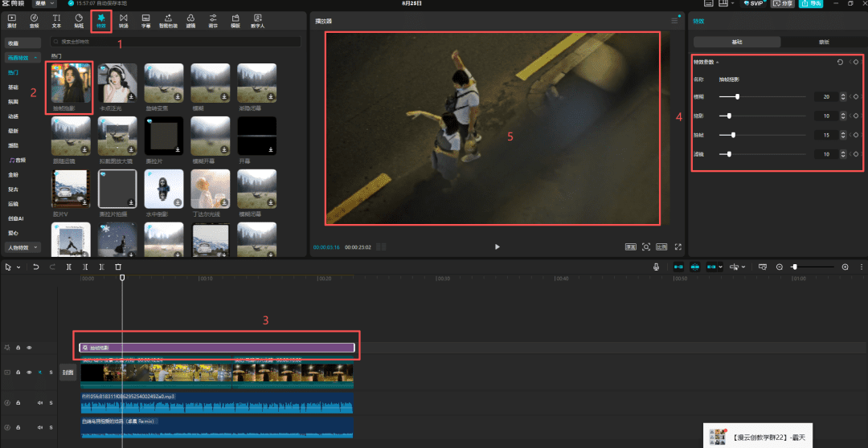Image resolution: width=868 pixels, height=448 pixels.
Task: Click the undo arrow in timeline toolbar
Action: [x=36, y=267]
